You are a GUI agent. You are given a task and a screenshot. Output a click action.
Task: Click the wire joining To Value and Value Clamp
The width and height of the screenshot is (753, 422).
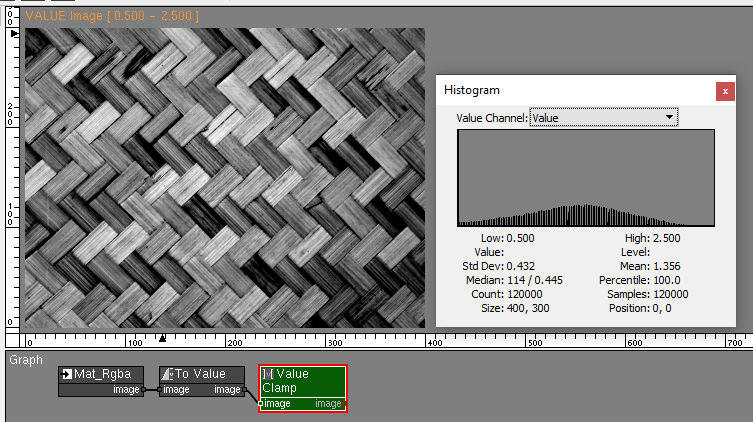(252, 397)
